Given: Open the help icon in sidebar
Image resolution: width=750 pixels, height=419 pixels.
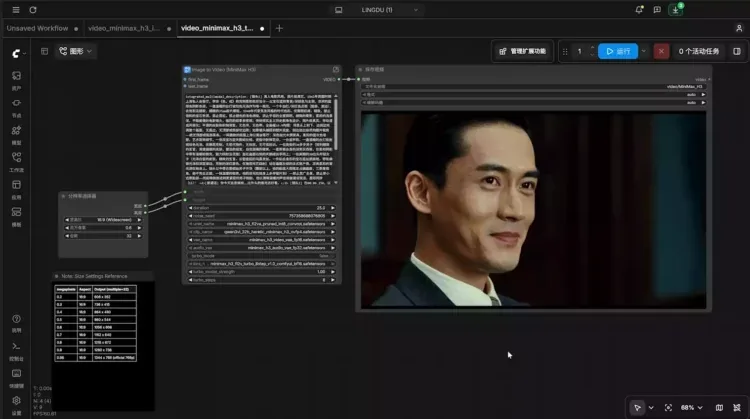Looking at the screenshot, I should (x=16, y=323).
